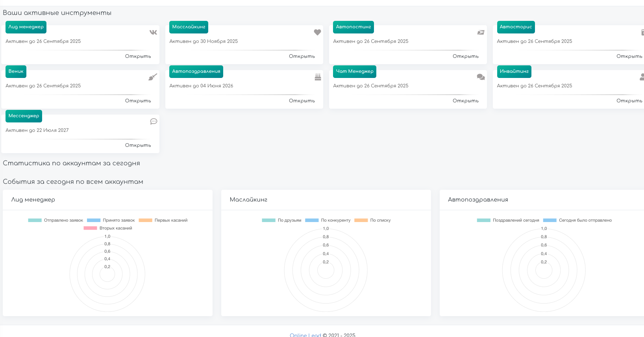Open the Масслайкинг tool via Открыть
Screen dimensions: 644x337
(302, 56)
